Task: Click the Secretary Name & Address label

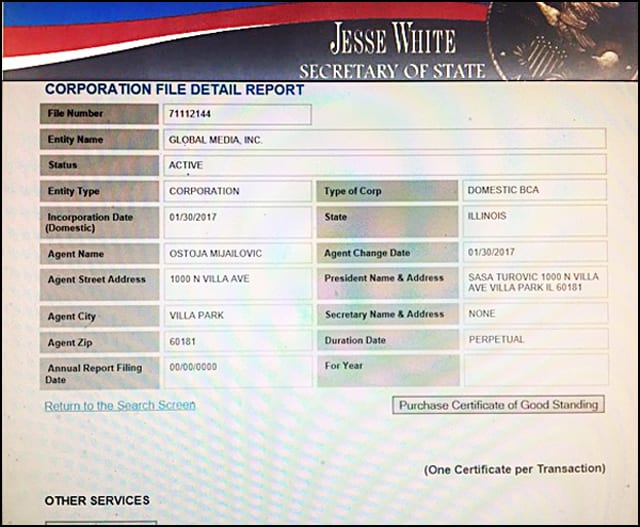Action: pos(388,314)
